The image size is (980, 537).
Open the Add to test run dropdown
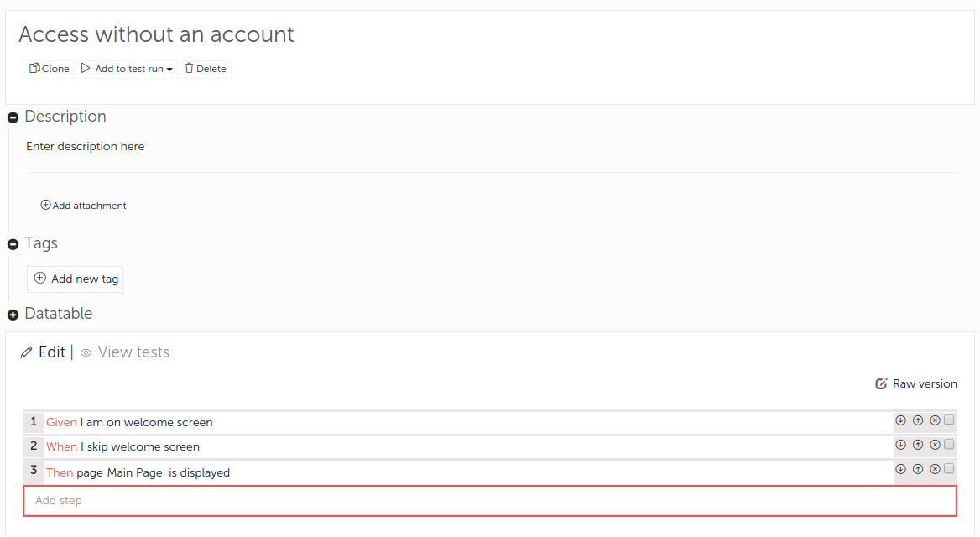(x=127, y=69)
